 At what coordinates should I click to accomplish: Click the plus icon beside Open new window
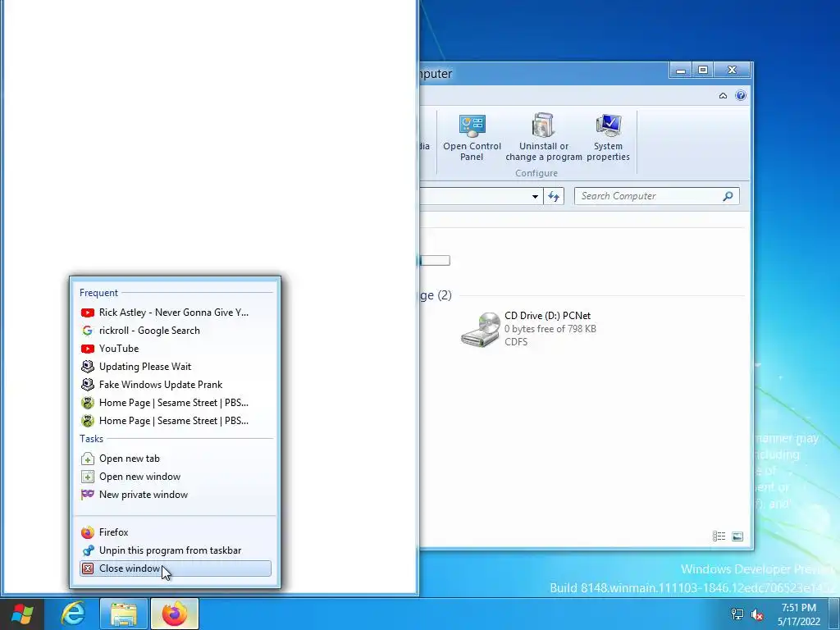click(87, 477)
